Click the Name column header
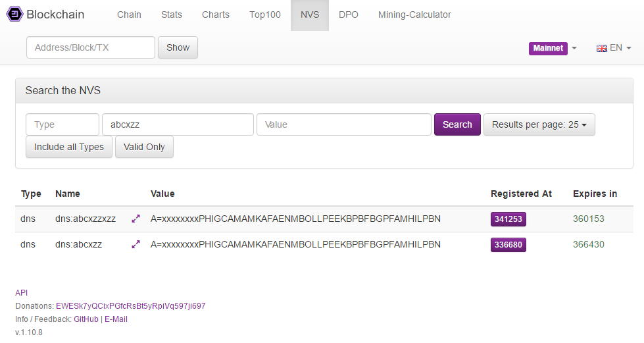644x343 pixels. [x=68, y=194]
